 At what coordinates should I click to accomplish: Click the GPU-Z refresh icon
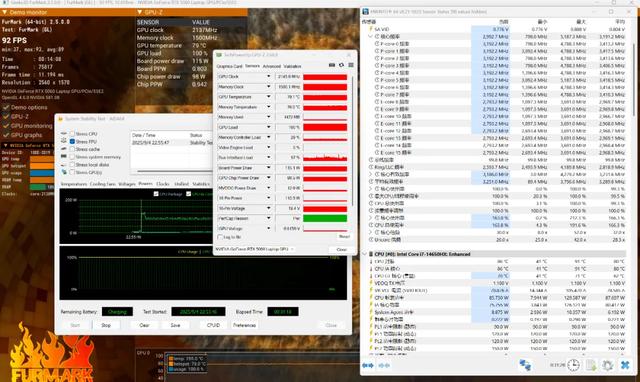pyautogui.click(x=341, y=65)
